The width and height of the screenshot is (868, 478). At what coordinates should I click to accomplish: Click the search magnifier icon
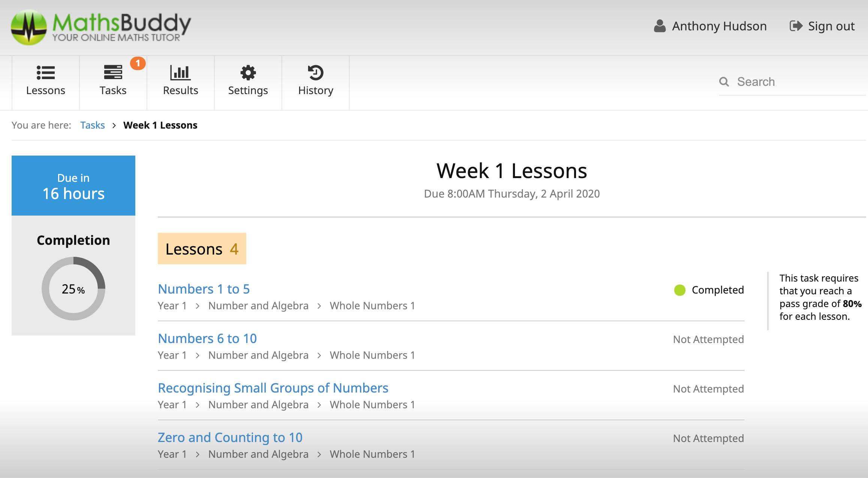click(x=724, y=82)
